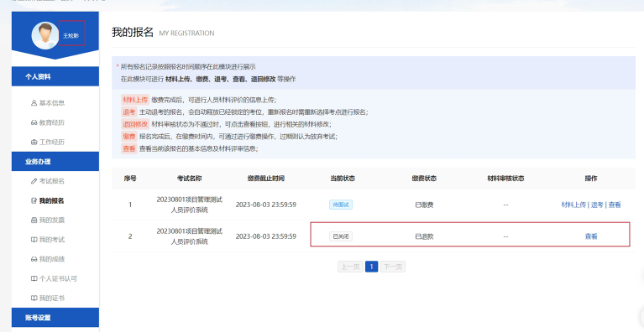
Task: Click the red 材料上传 label in notes
Action: click(x=135, y=100)
